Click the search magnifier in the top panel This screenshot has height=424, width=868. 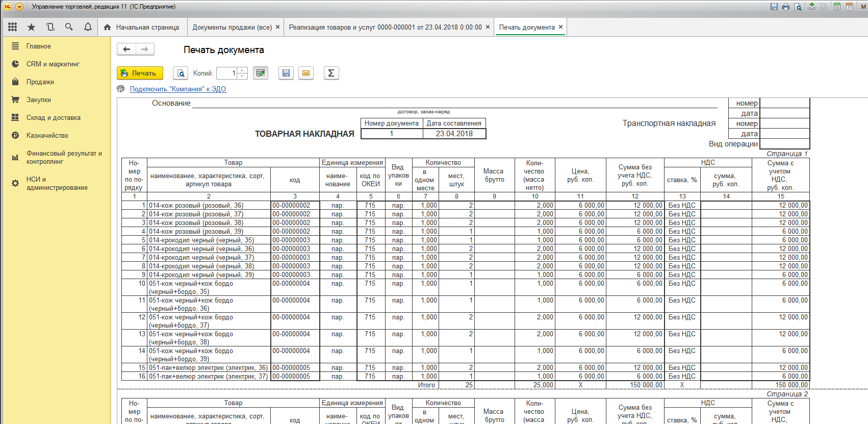(69, 27)
